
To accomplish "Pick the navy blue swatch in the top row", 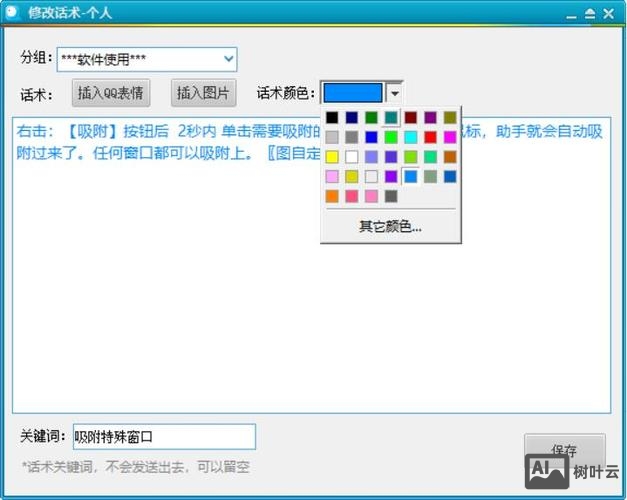I will (x=351, y=118).
